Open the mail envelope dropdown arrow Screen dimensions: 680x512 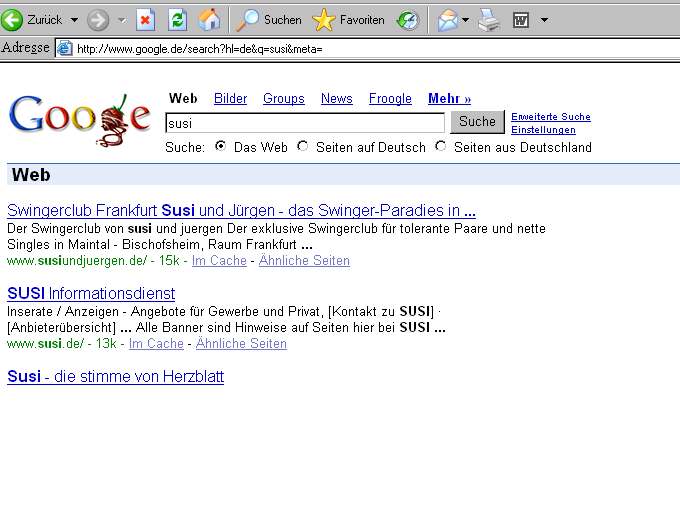pos(465,19)
